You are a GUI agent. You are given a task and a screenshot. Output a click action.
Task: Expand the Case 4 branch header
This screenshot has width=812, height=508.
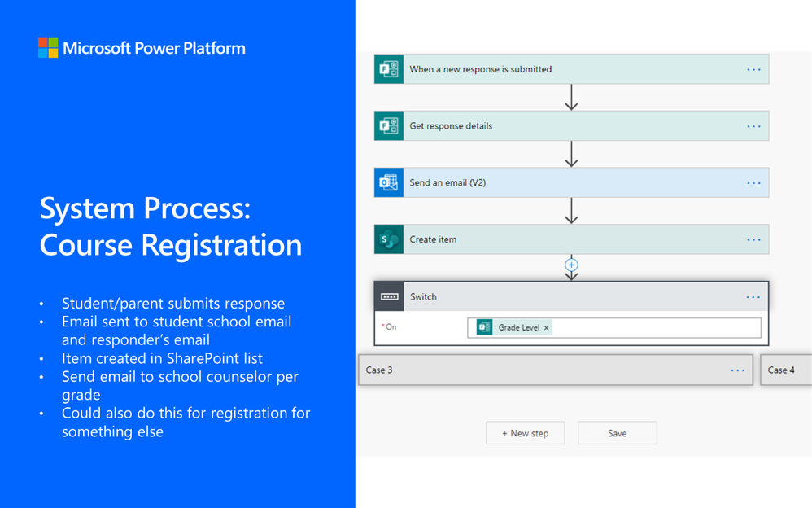pyautogui.click(x=785, y=370)
